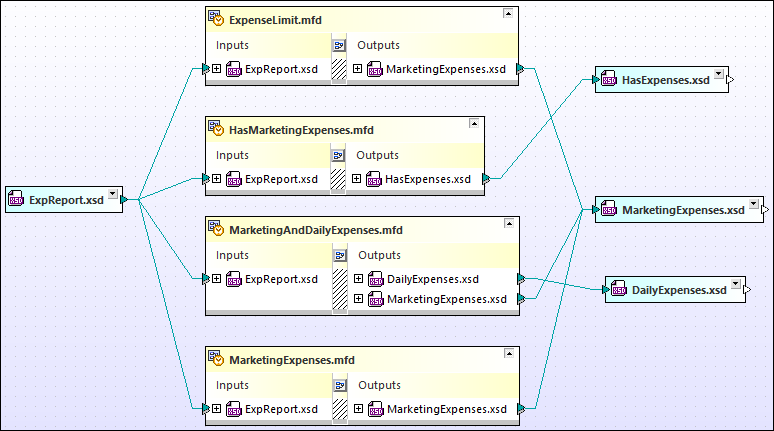
Task: Click XSD icon on HasExpenses.xsd target component
Action: pos(609,79)
